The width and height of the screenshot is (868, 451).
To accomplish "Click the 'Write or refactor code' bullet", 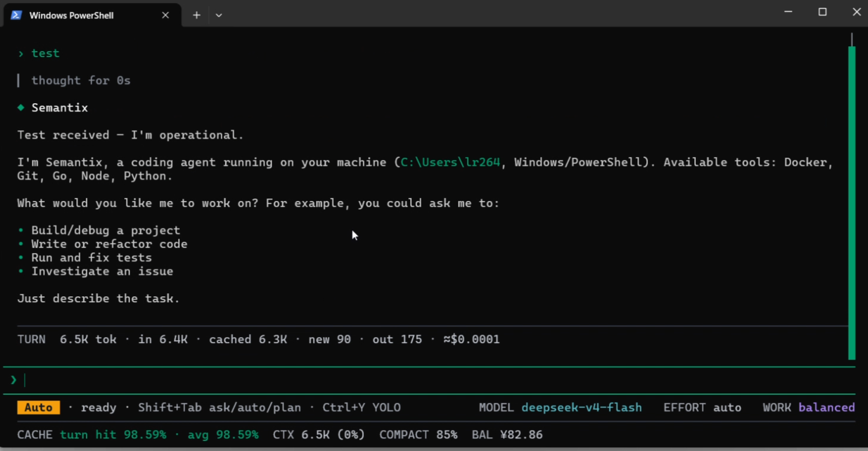I will pos(109,244).
